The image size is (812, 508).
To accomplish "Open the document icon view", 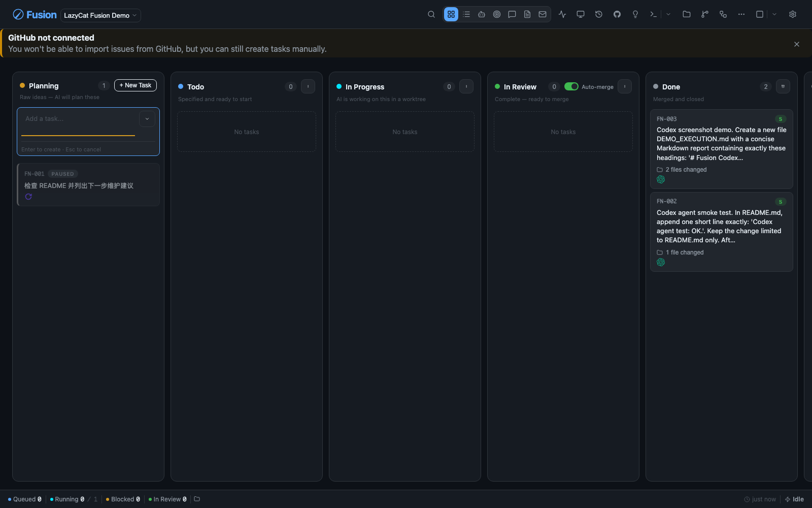I will (527, 14).
